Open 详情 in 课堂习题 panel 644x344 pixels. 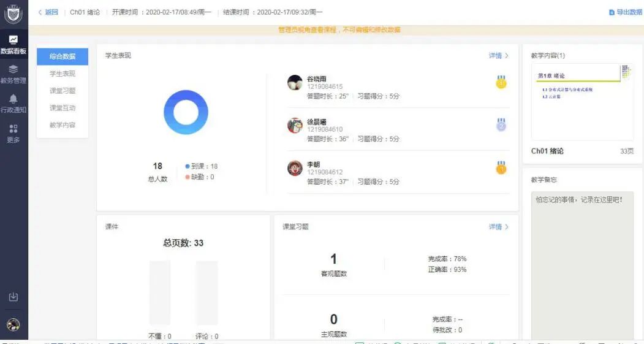(x=499, y=226)
